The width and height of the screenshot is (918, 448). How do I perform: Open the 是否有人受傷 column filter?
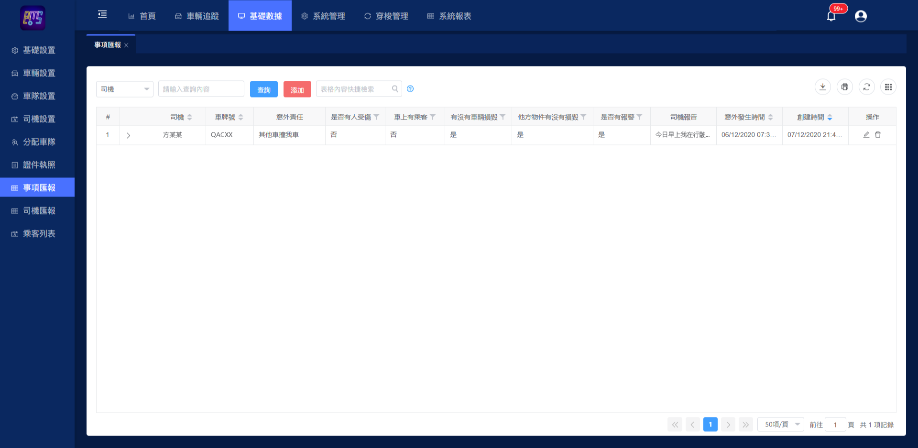point(376,117)
